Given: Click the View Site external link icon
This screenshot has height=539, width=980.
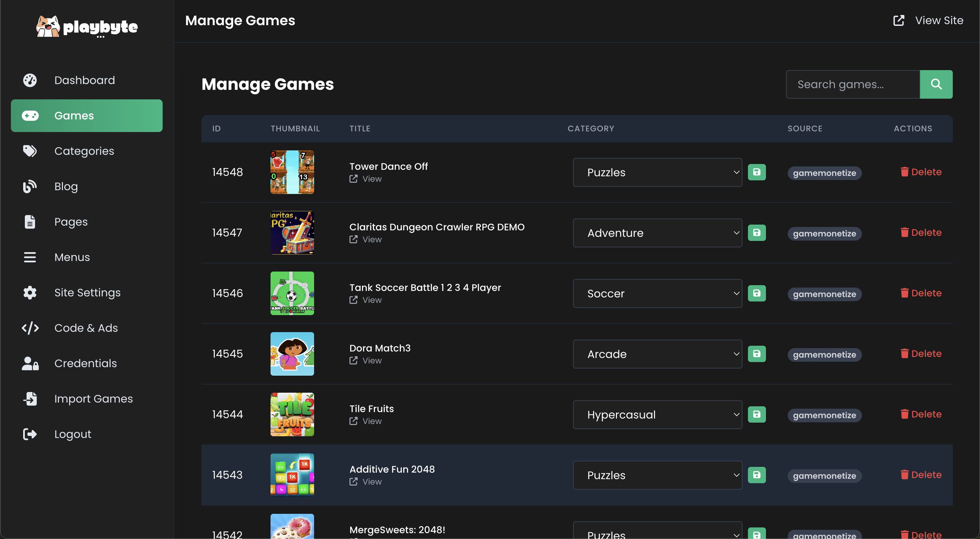Looking at the screenshot, I should 899,20.
